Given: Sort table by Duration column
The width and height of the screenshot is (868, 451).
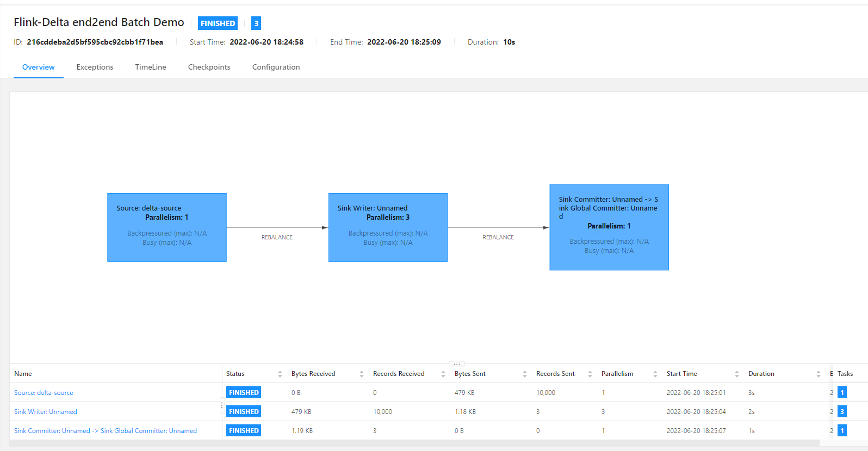Looking at the screenshot, I should (819, 374).
